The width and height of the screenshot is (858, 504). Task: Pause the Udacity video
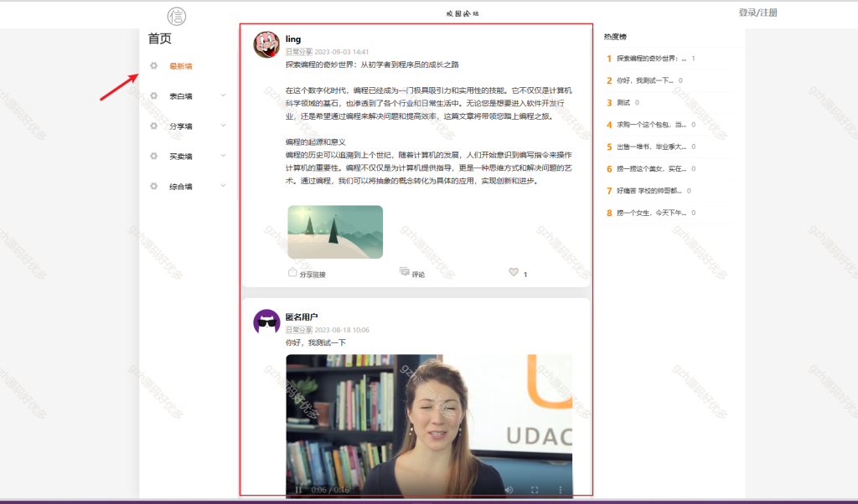pyautogui.click(x=299, y=490)
